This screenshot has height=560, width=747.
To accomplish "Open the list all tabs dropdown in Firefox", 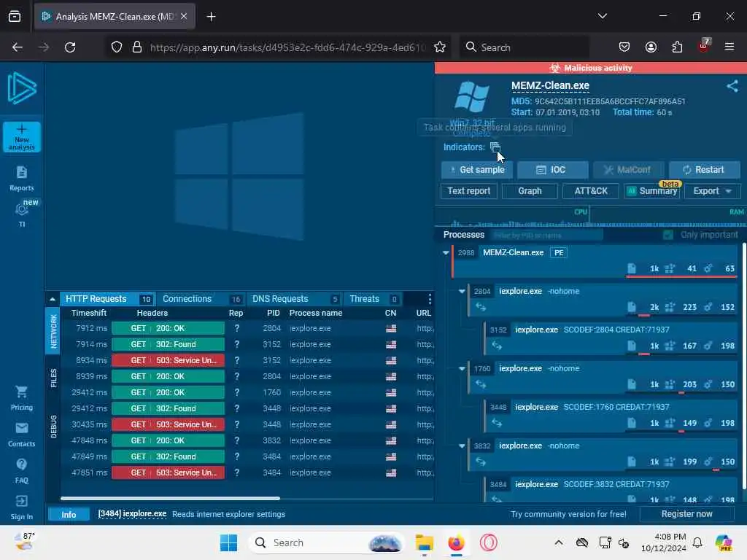I will point(602,16).
